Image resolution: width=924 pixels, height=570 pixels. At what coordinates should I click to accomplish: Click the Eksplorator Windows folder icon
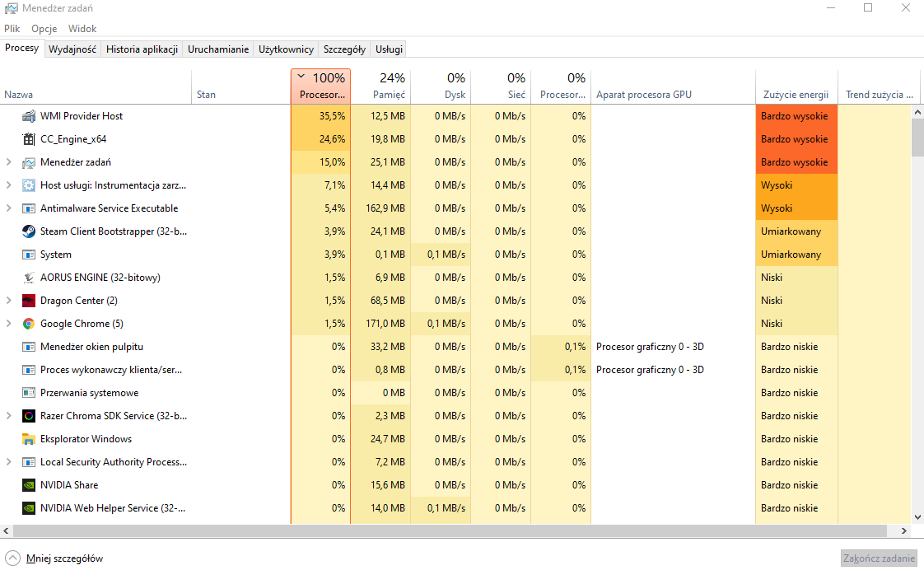[30, 438]
